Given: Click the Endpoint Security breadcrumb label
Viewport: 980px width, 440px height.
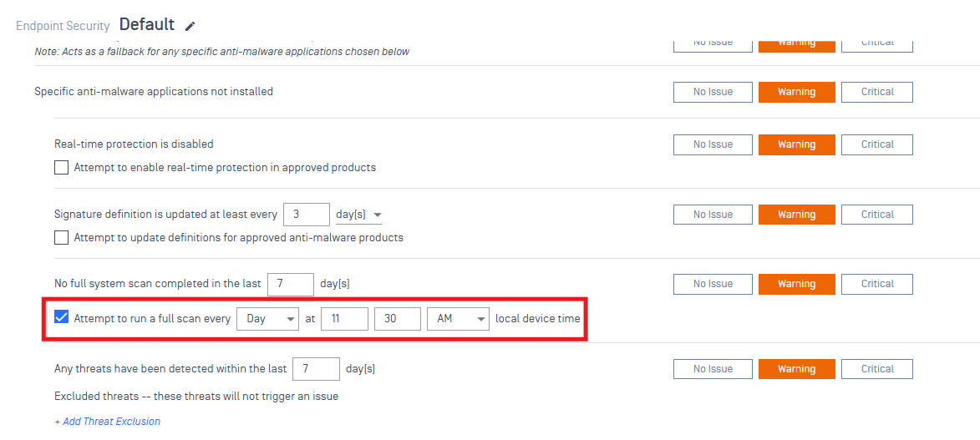Looking at the screenshot, I should coord(63,26).
